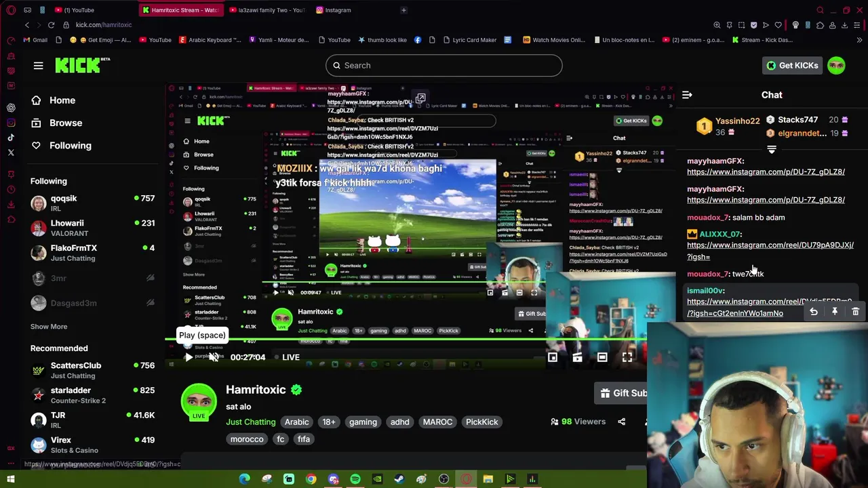The image size is (868, 488).
Task: Open the Kick hamburger sidebar menu
Action: [x=38, y=65]
